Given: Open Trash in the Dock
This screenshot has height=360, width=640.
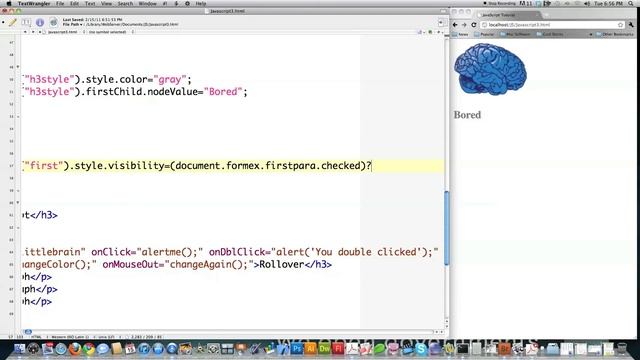Looking at the screenshot, I should [621, 349].
